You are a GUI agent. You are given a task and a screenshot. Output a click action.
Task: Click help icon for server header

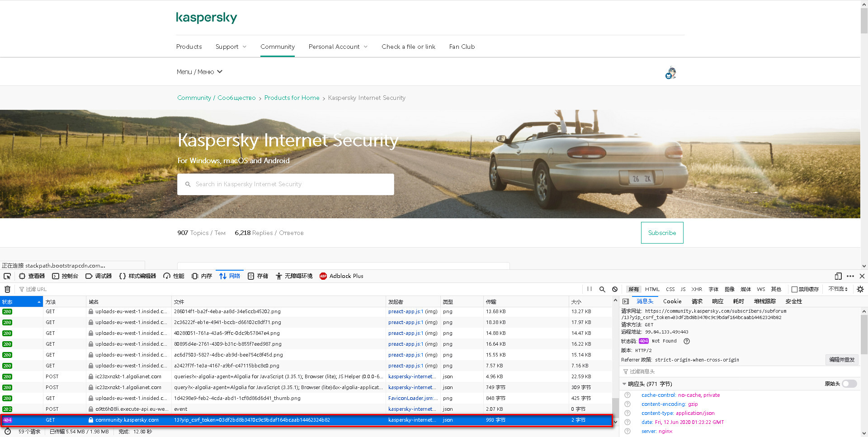[627, 431]
